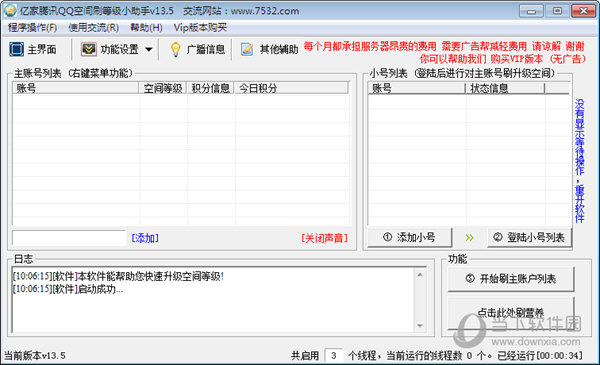The image size is (600, 365).
Task: Click the 当前版本v13.5 status text
Action: pyautogui.click(x=35, y=355)
